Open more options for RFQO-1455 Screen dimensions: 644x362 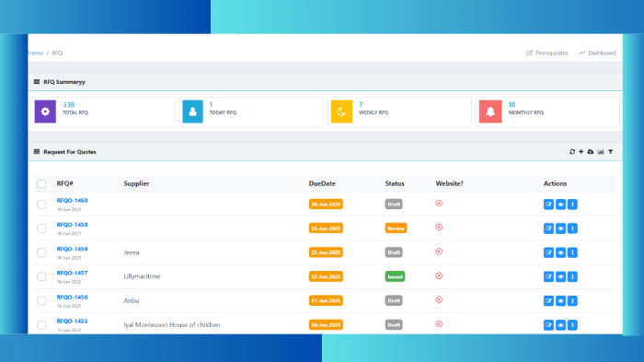click(572, 325)
